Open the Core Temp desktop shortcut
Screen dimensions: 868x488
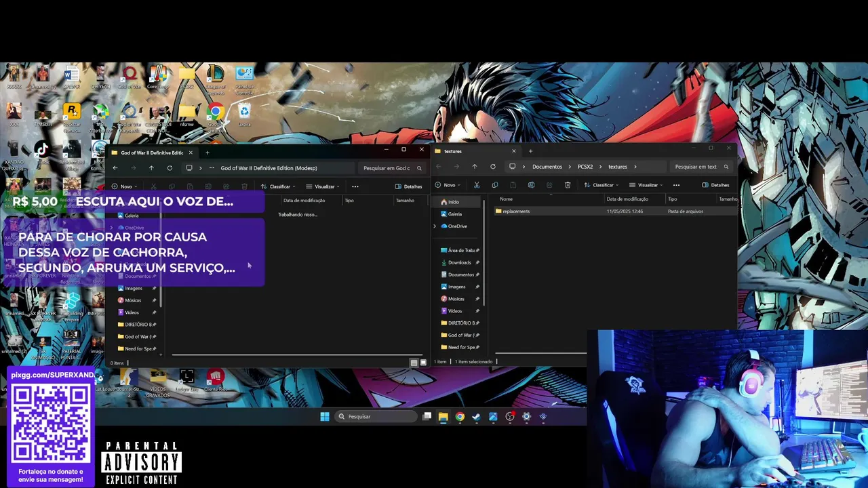158,77
